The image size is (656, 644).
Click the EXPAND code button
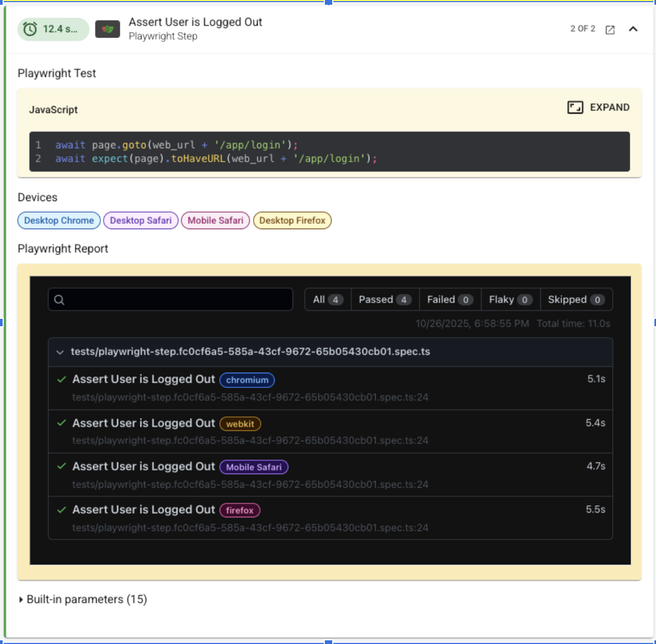pyautogui.click(x=598, y=107)
